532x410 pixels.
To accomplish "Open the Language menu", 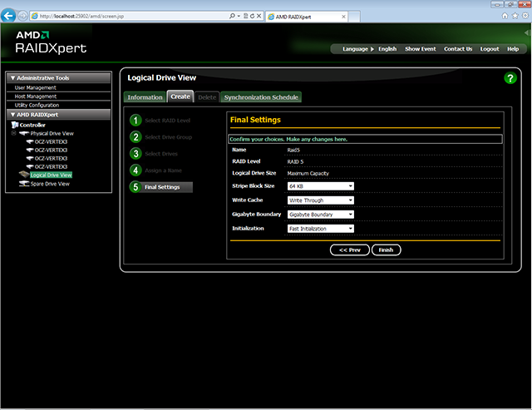I will click(358, 49).
